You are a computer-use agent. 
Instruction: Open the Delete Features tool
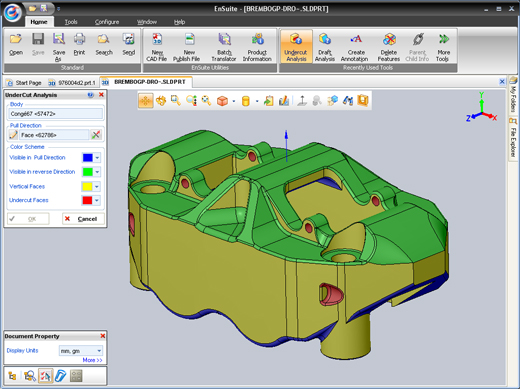click(x=389, y=47)
